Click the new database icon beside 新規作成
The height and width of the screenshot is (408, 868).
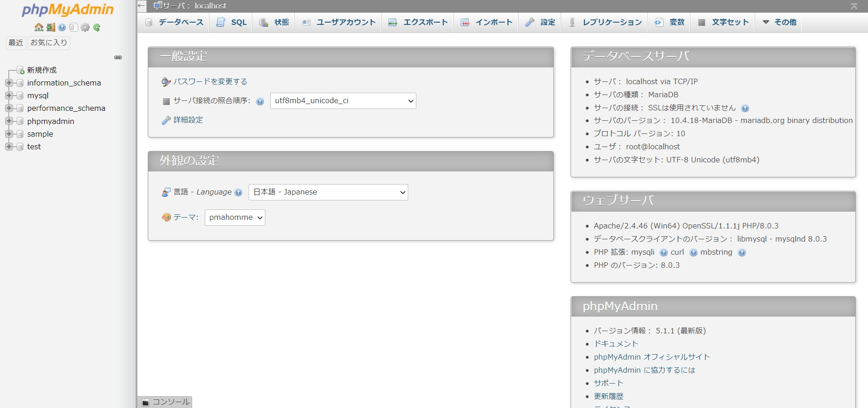click(20, 70)
